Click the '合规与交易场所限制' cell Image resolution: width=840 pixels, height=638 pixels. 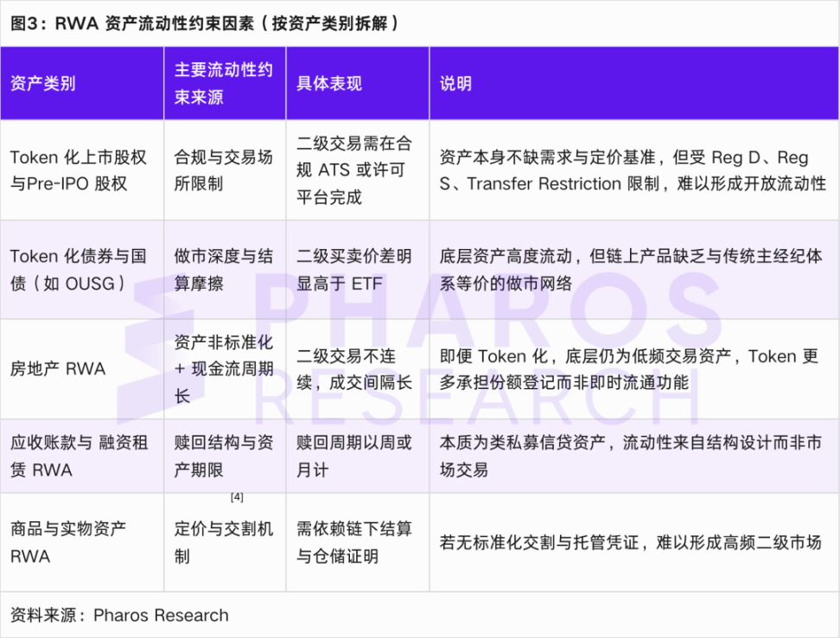click(x=224, y=170)
